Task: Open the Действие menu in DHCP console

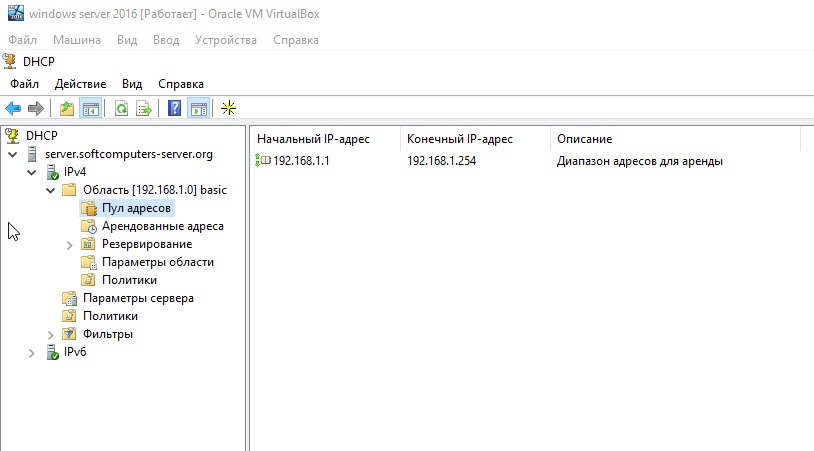Action: click(80, 84)
